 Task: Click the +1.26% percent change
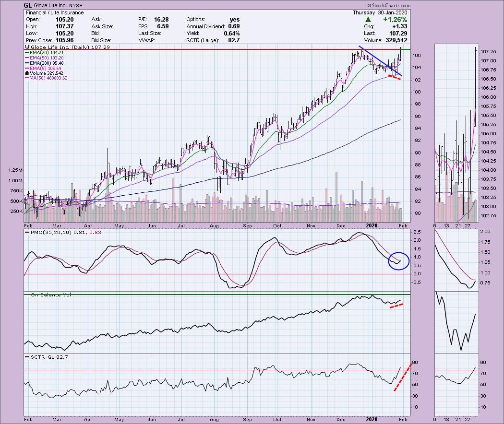click(x=395, y=20)
